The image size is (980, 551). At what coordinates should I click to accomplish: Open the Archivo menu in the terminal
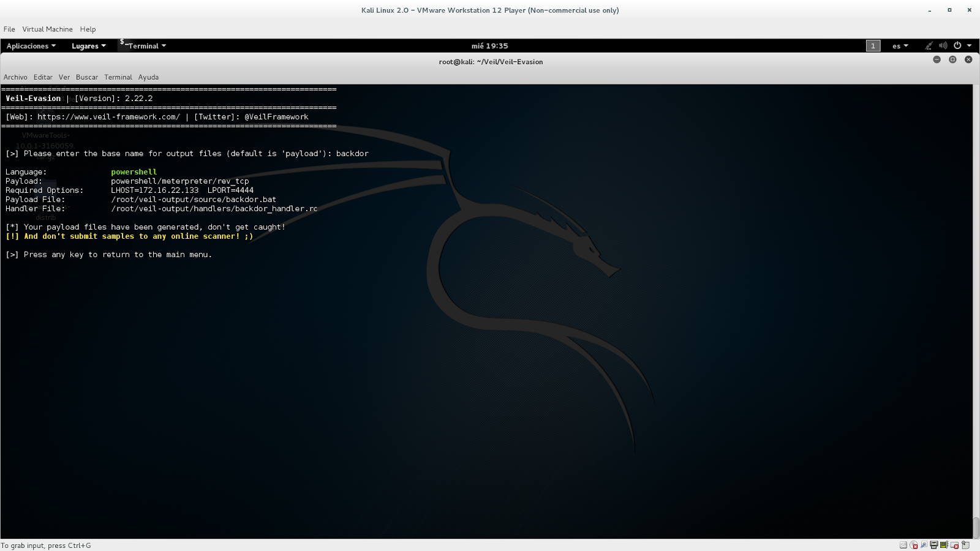click(15, 77)
